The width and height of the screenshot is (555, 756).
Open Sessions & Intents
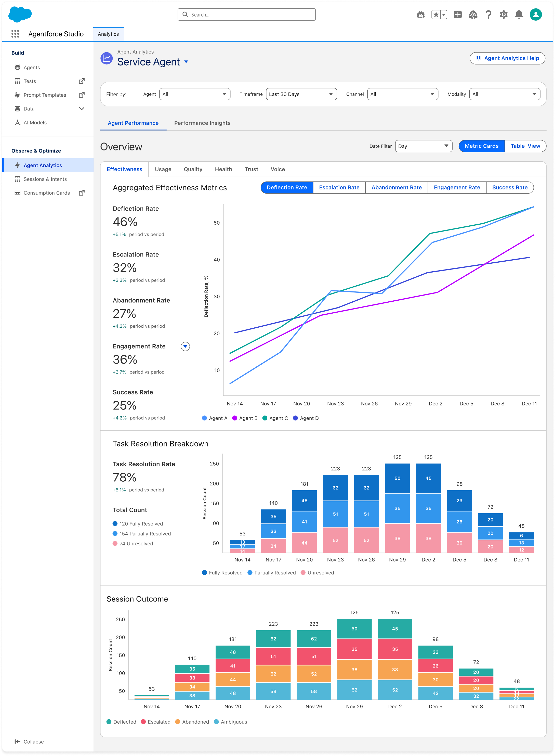(x=45, y=179)
